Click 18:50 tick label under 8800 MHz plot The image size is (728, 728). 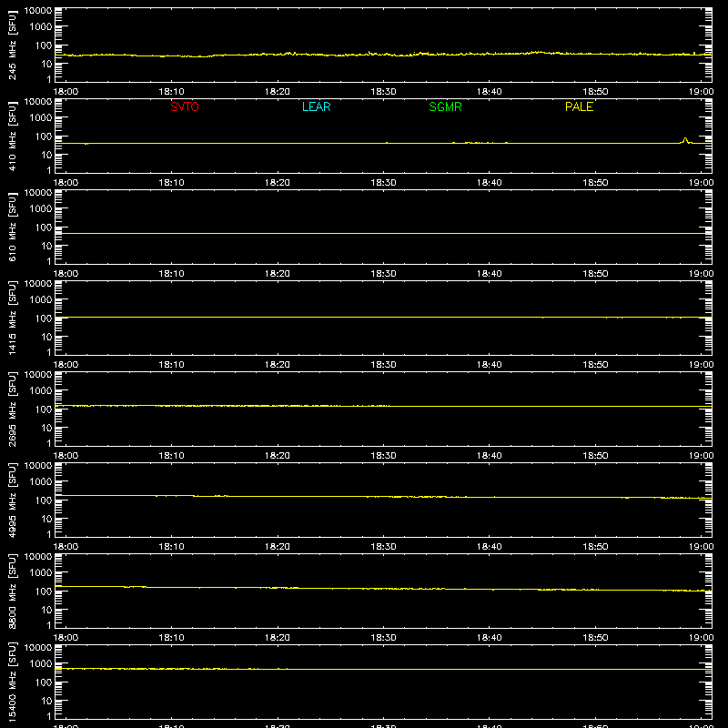[596, 638]
